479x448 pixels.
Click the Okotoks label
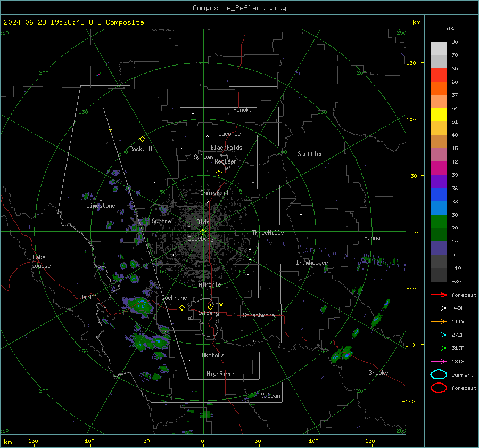(213, 355)
